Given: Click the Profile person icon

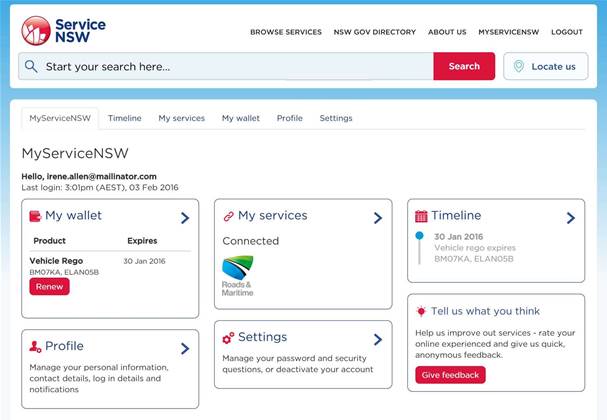Looking at the screenshot, I should [35, 347].
